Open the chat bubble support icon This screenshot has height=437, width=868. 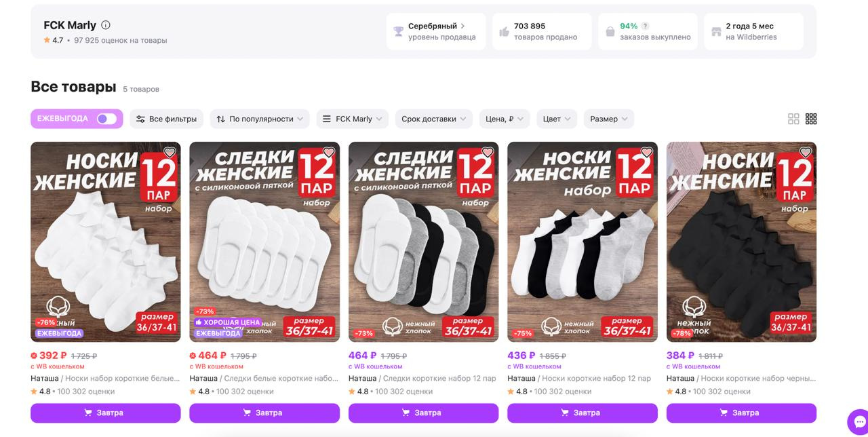pos(859,421)
